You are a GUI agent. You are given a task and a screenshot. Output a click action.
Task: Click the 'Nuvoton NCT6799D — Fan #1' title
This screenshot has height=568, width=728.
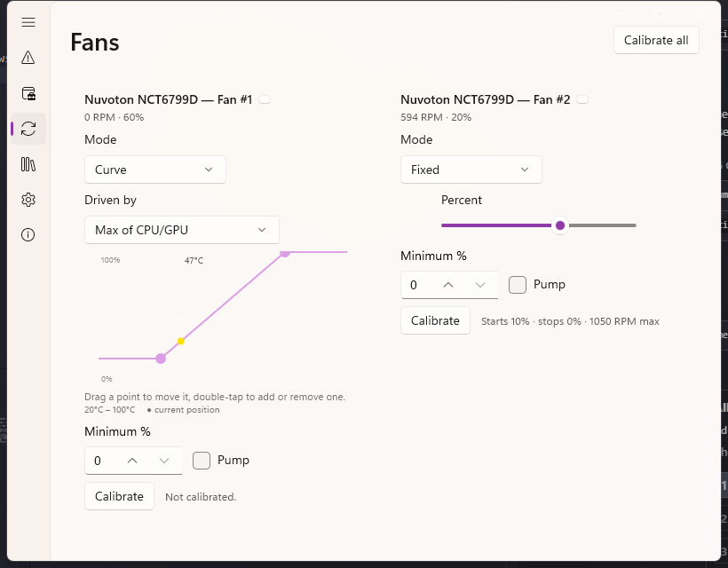(168, 99)
